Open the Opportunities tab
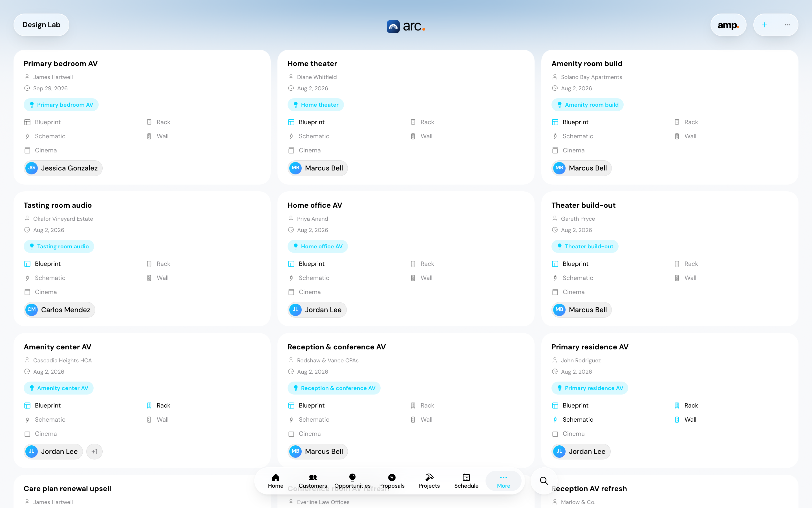812x508 pixels. [x=352, y=481]
